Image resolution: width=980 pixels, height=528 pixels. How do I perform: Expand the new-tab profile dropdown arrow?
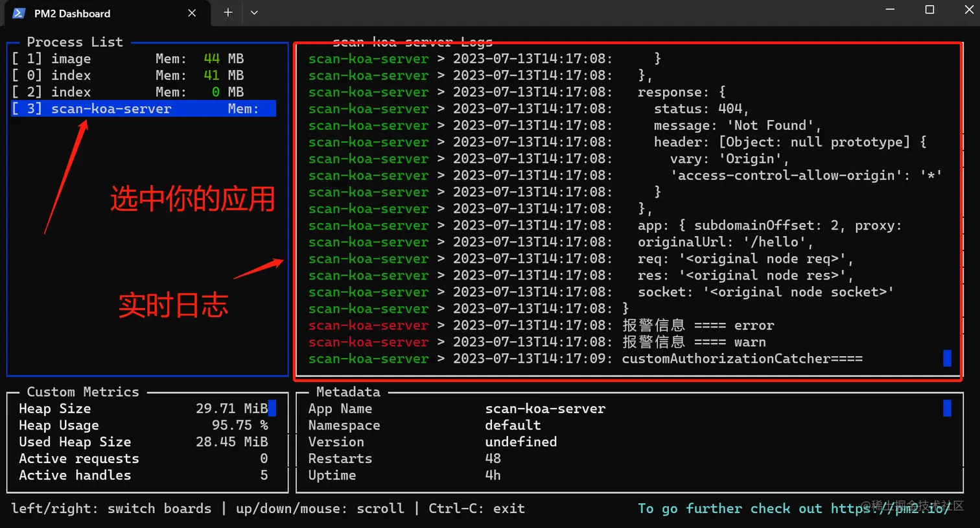254,12
